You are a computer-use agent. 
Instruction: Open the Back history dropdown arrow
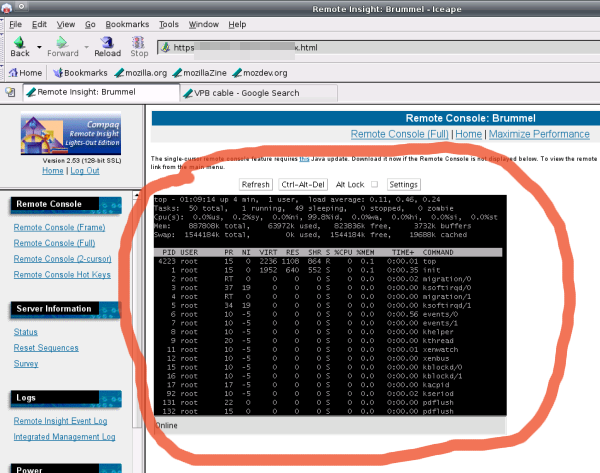click(39, 47)
